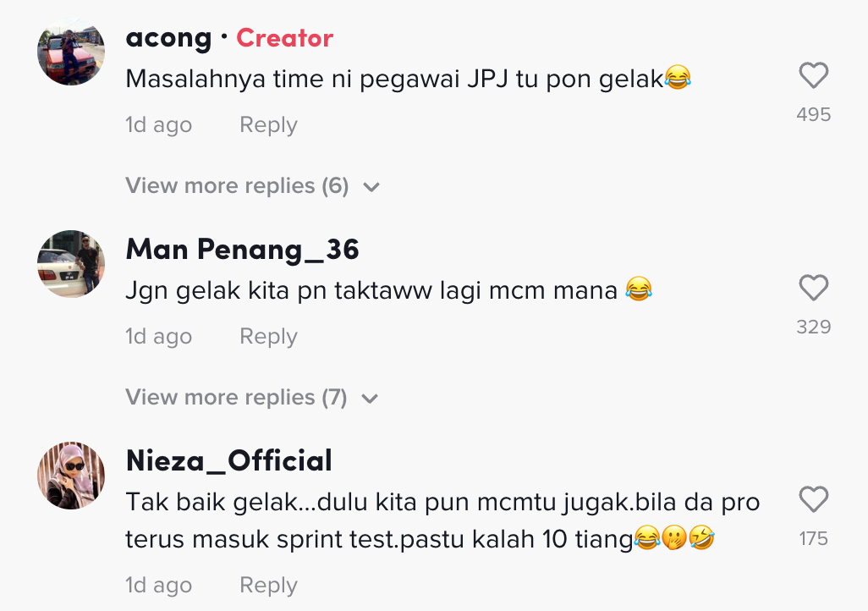Open acong username profile link
Screen dimensions: 868x611
point(168,38)
